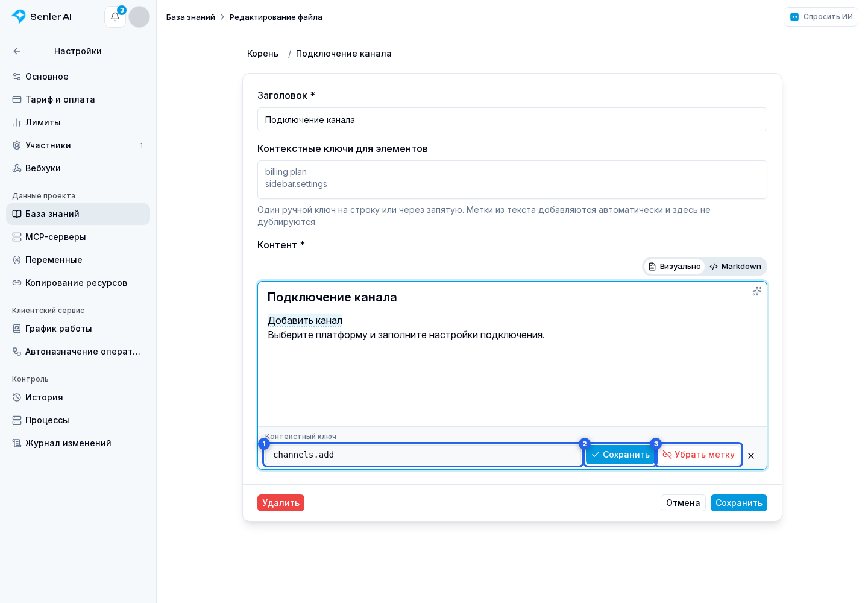Click the user avatar circle
The width and height of the screenshot is (868, 603).
tap(139, 17)
